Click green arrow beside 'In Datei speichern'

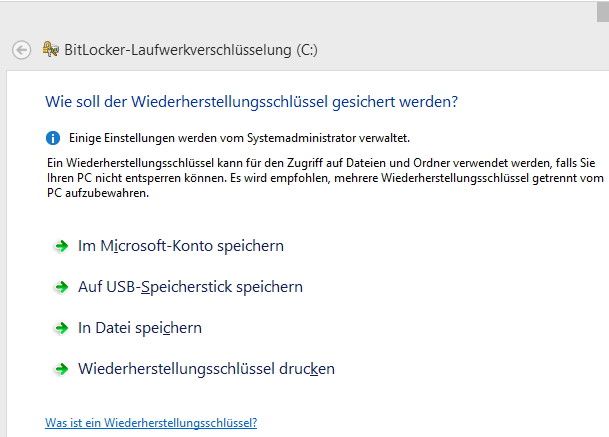tap(62, 328)
